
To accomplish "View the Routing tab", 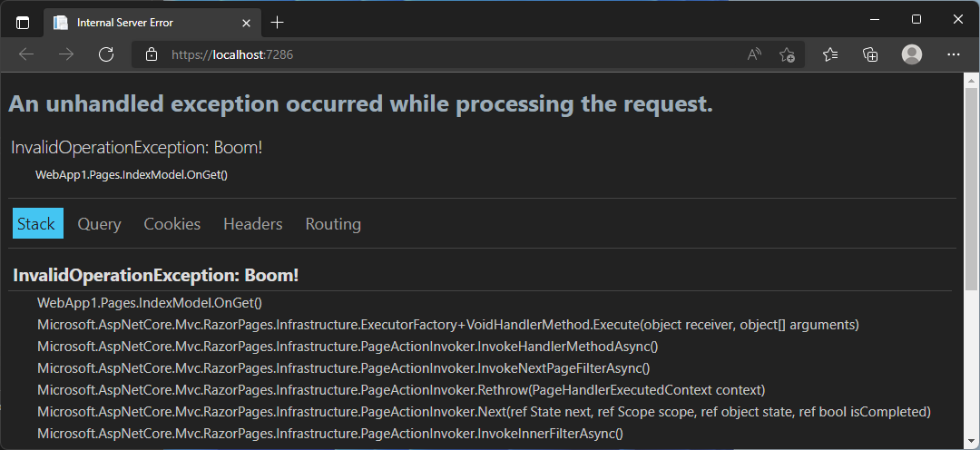I will point(333,224).
